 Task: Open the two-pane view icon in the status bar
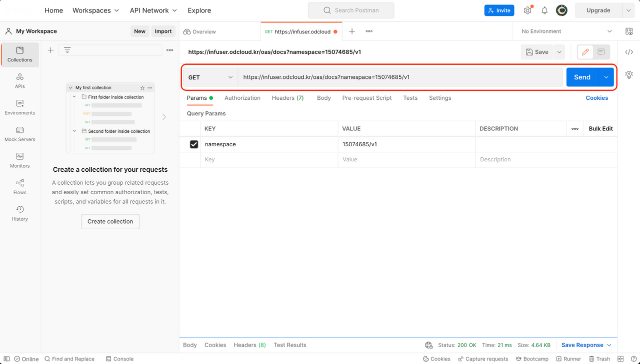[620, 359]
